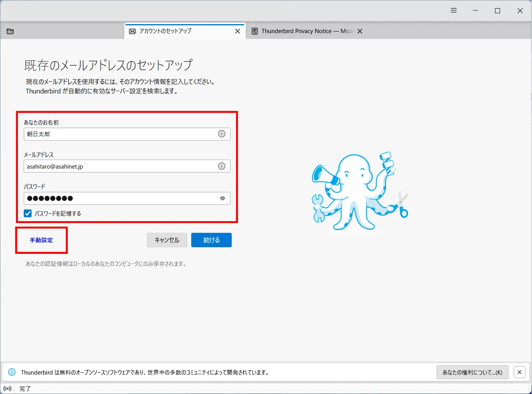Image resolution: width=532 pixels, height=394 pixels.
Task: Click the connection status icon in status bar
Action: 7,389
